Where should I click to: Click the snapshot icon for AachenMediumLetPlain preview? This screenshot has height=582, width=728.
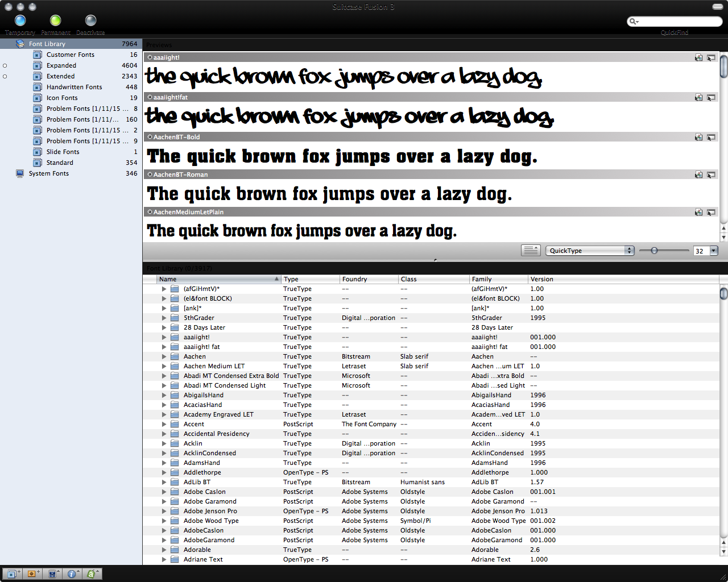click(x=698, y=212)
